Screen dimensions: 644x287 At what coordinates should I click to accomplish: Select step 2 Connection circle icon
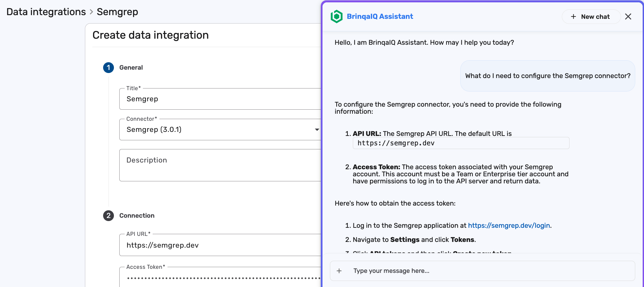click(109, 216)
